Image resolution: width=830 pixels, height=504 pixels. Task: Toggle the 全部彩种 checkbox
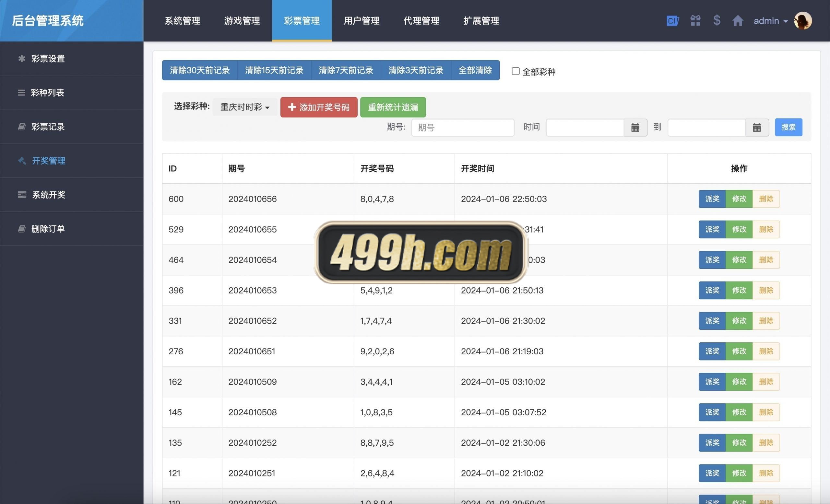coord(516,71)
